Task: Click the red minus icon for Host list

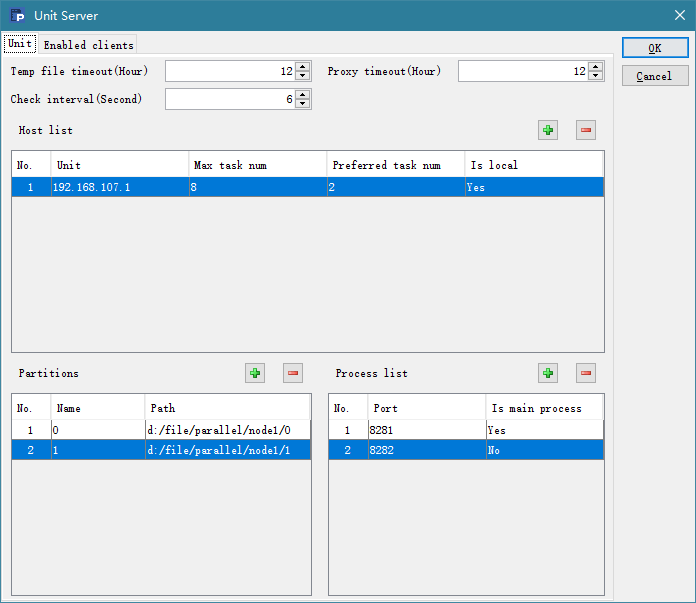Action: 586,130
